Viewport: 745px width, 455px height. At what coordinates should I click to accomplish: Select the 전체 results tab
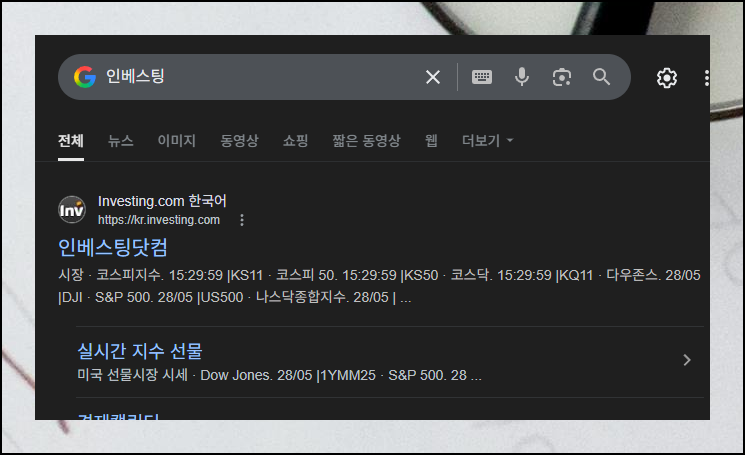71,141
